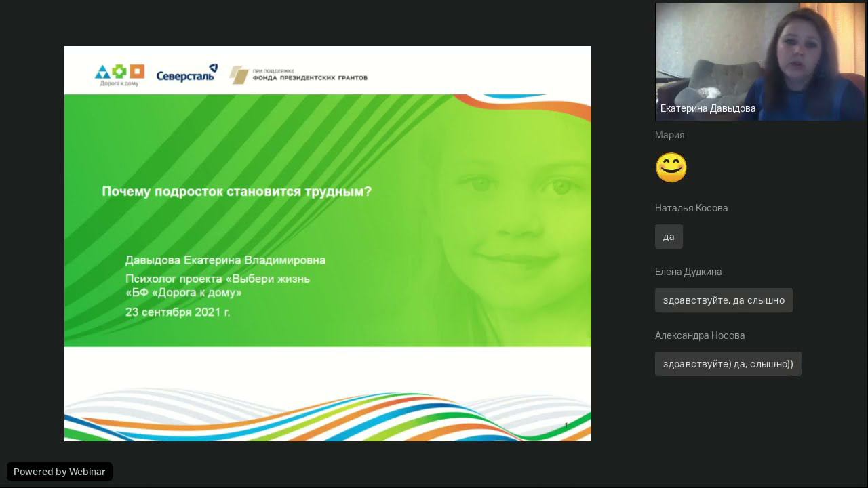Click the Дорога к дому logo on slide
This screenshot has width=868, height=488.
119,75
